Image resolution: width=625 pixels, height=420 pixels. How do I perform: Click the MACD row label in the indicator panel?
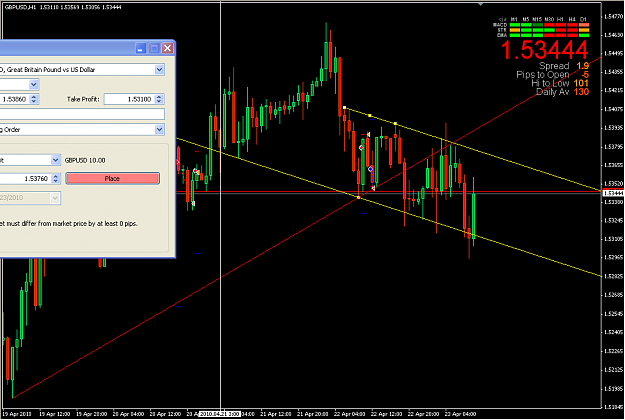pos(500,25)
